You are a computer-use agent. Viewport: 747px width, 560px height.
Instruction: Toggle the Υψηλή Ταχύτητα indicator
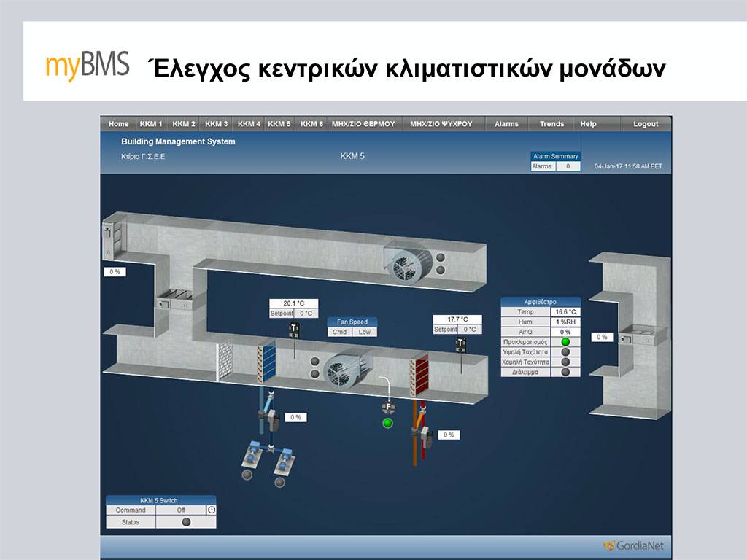click(565, 351)
